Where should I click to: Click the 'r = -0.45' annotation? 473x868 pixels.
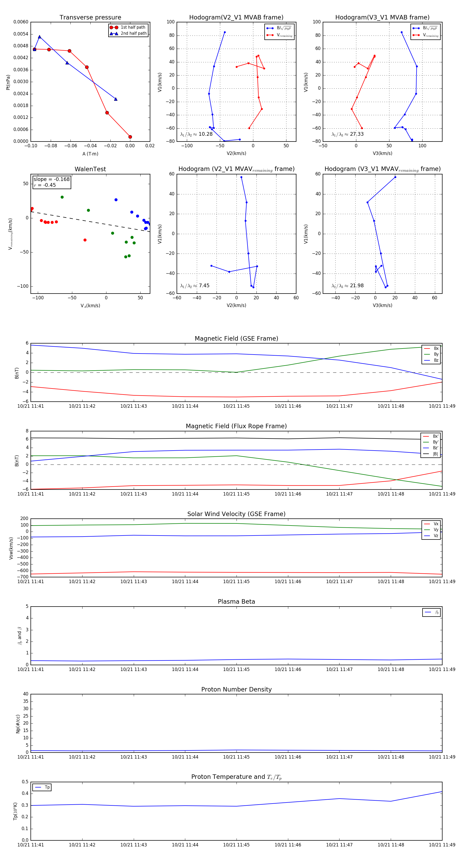(x=45, y=185)
